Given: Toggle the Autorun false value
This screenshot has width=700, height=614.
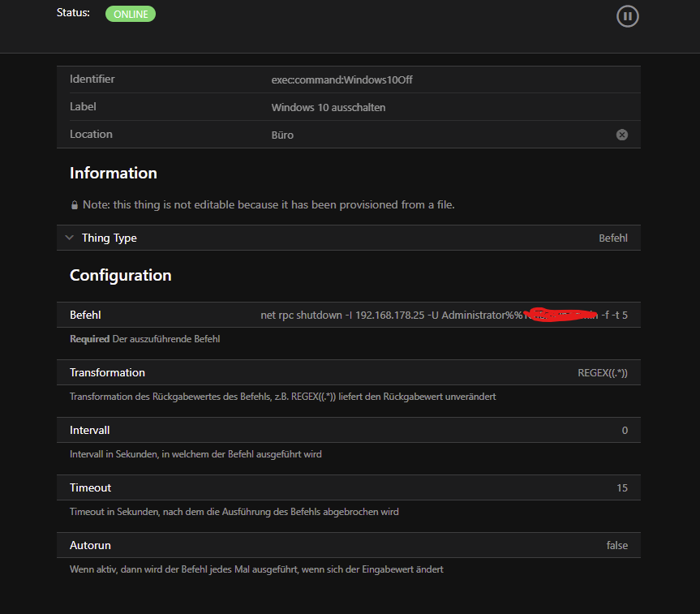Looking at the screenshot, I should coord(616,546).
